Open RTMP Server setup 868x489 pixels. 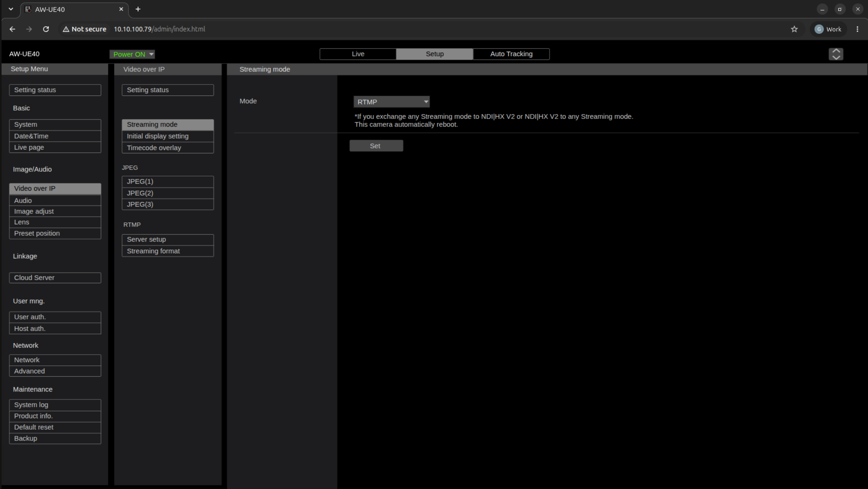click(x=167, y=240)
